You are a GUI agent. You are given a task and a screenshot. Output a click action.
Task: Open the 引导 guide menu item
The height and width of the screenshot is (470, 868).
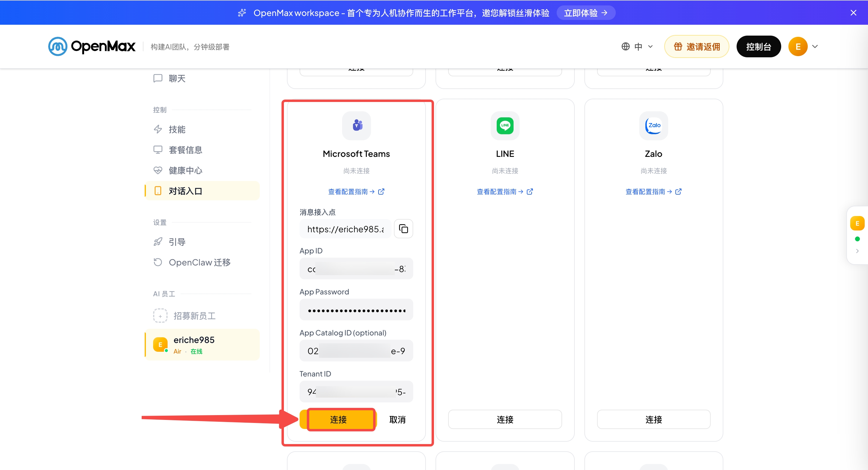pos(202,242)
